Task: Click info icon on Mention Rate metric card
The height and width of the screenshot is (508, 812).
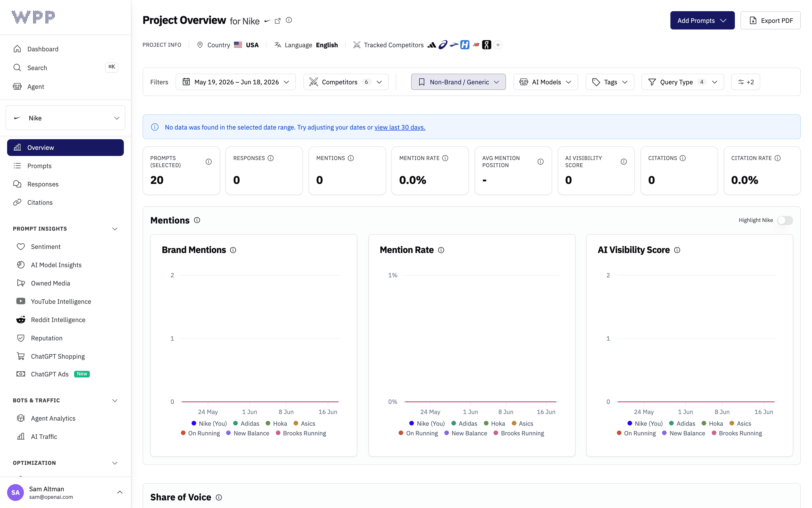Action: pyautogui.click(x=445, y=158)
